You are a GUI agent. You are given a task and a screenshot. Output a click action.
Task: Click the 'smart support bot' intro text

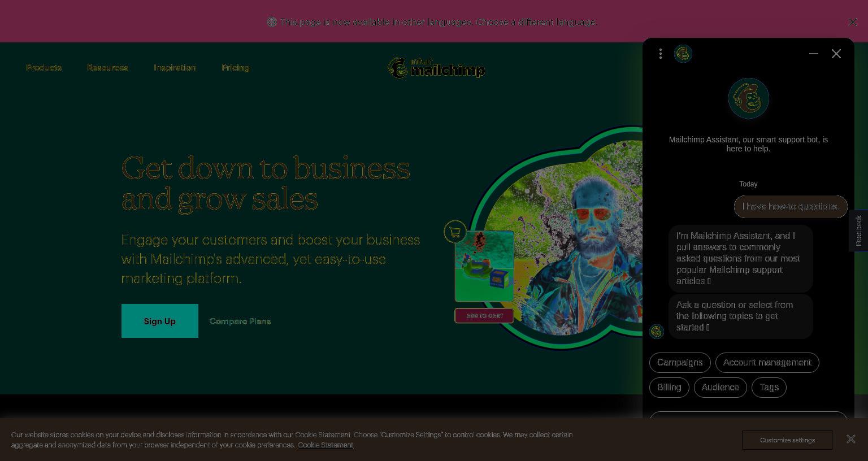748,144
